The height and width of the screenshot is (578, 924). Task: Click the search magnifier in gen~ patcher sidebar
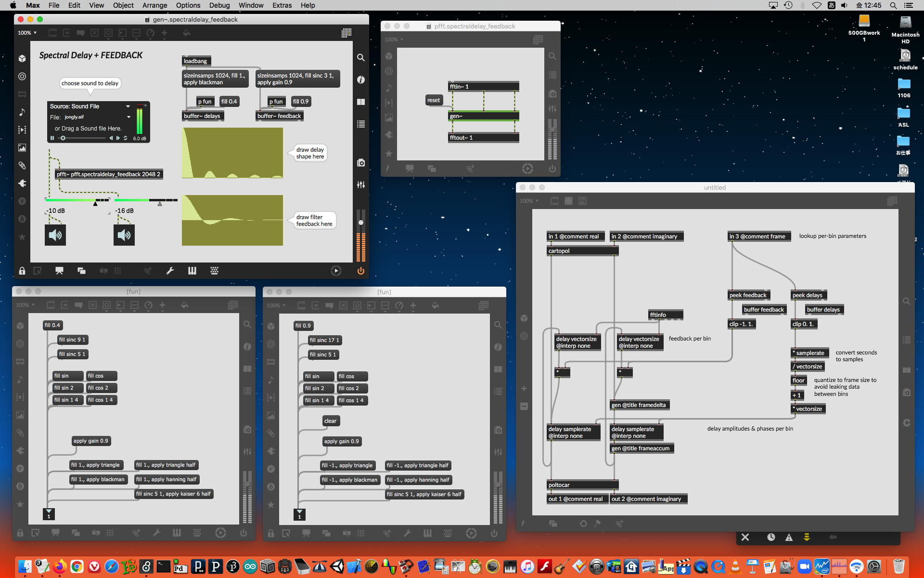tap(360, 57)
